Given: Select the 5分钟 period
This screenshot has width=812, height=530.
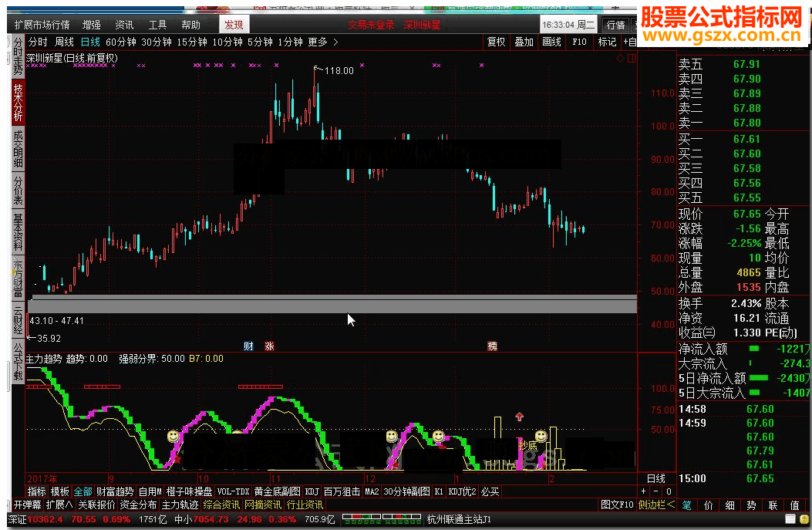Looking at the screenshot, I should tap(260, 42).
